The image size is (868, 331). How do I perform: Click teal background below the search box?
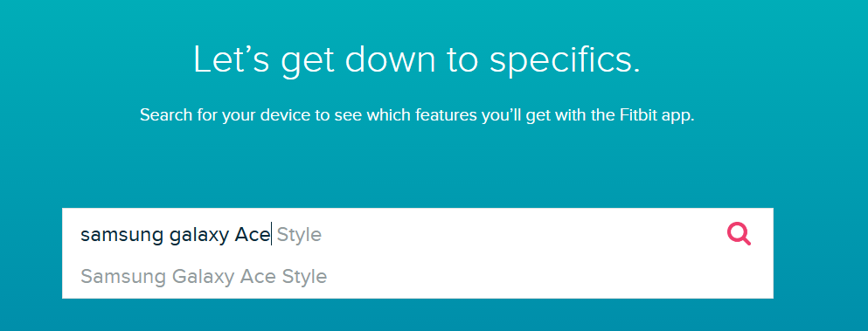click(x=418, y=314)
